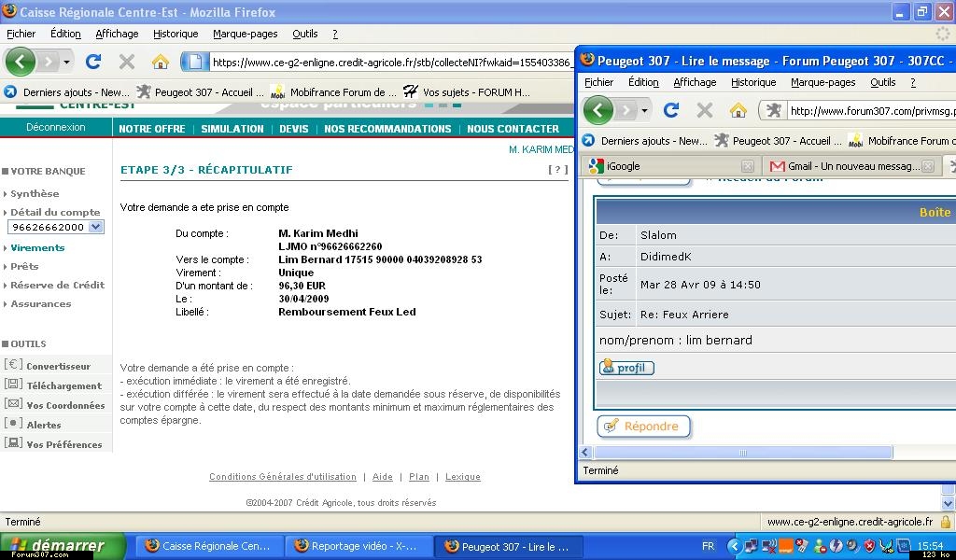Switch to Caisse Régionale Cen... taskbar item
The width and height of the screenshot is (956, 560).
tap(208, 547)
